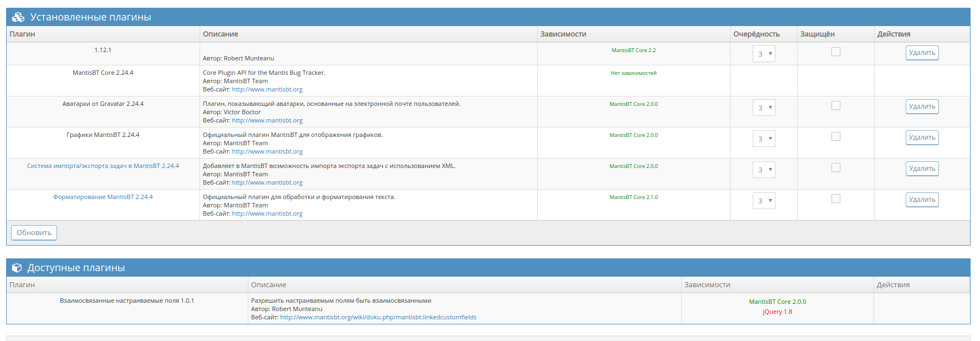Open the linkedcustomfields wiki website link

tap(378, 317)
